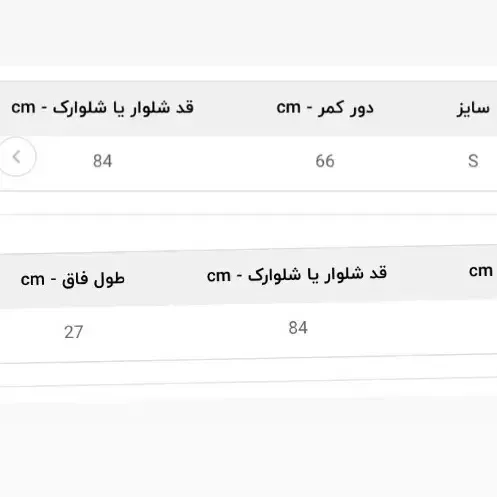Viewport: 497px width, 497px height.
Task: Click the left chevron scroll arrow button
Action: [x=17, y=157]
